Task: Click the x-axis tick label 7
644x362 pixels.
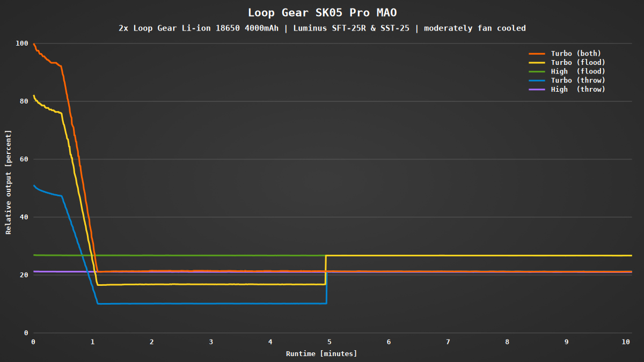Action: pos(448,342)
